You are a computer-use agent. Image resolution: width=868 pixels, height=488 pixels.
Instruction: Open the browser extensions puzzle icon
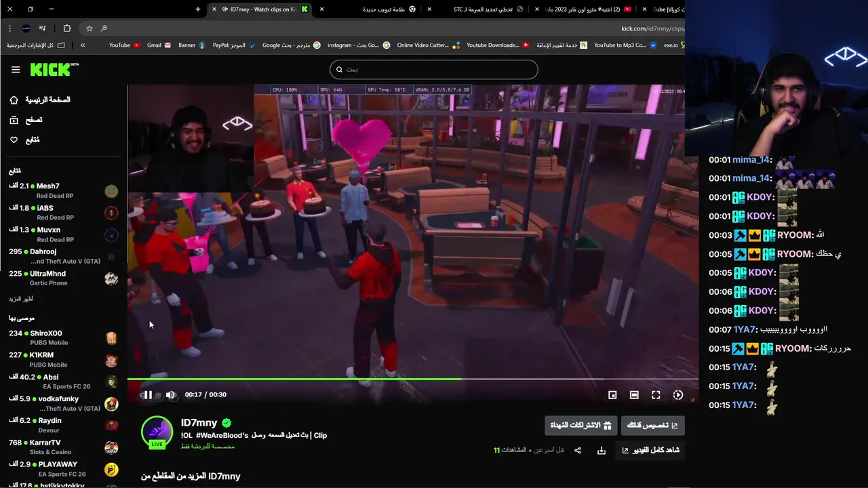[x=66, y=28]
